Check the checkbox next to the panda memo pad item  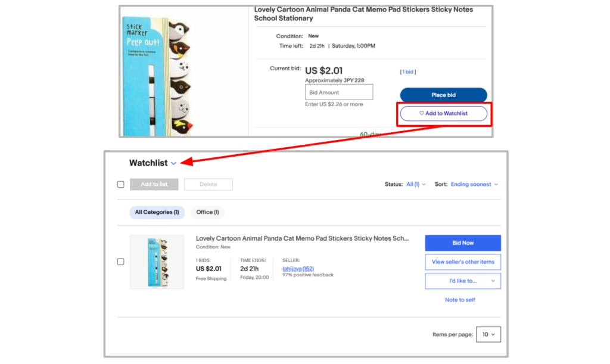tap(121, 261)
